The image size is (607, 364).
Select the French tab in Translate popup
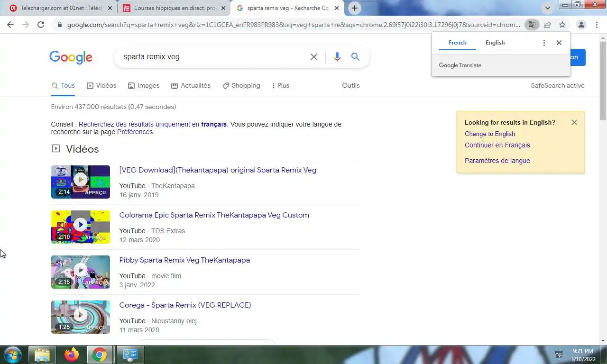(x=458, y=43)
